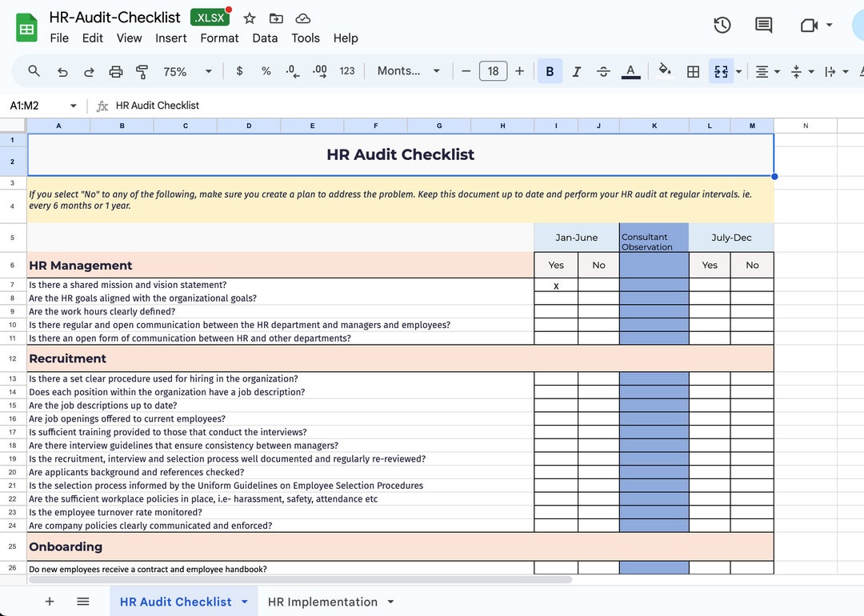Decrease decimal places
This screenshot has width=864, height=616.
pyautogui.click(x=291, y=70)
